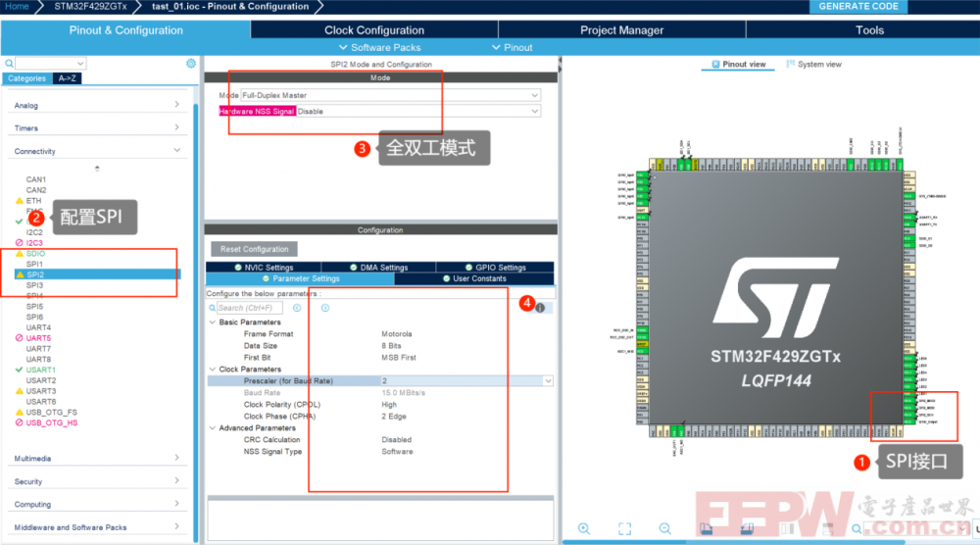This screenshot has width=980, height=545.
Task: Click into the peripheral search combo box
Action: point(50,63)
